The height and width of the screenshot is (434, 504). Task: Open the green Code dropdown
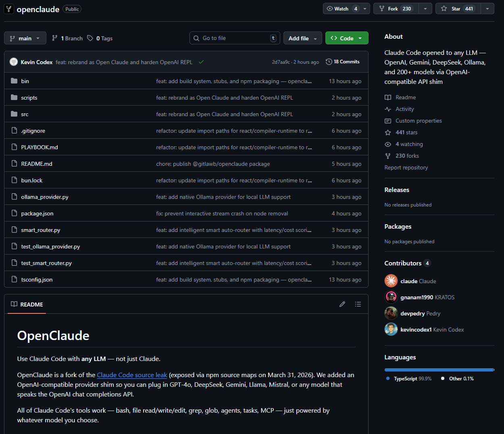347,38
